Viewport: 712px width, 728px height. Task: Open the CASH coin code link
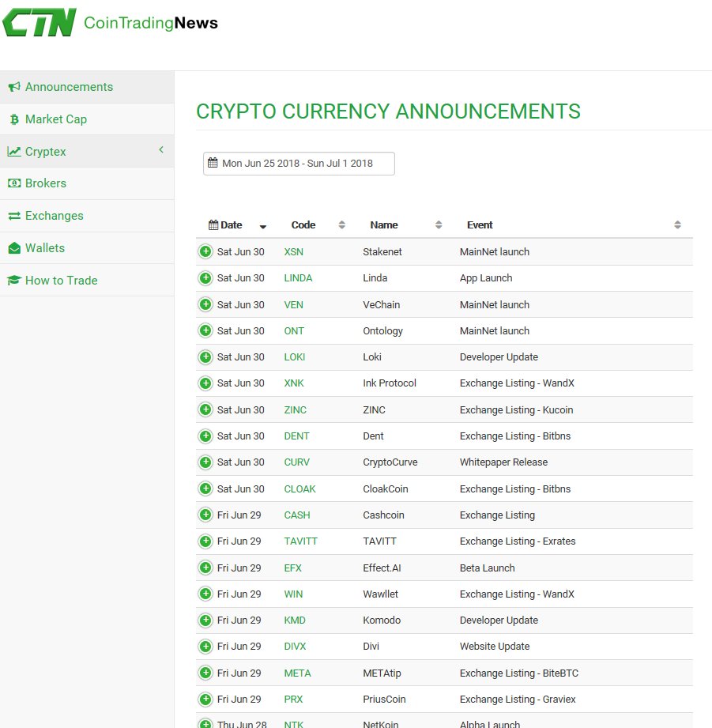pos(297,515)
